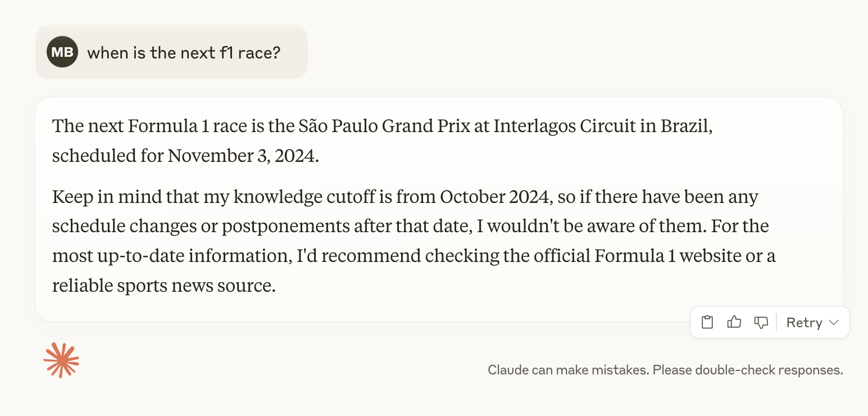The image size is (868, 416).
Task: Click the "Claude can make mistakes" disclaimer text
Action: pos(665,370)
